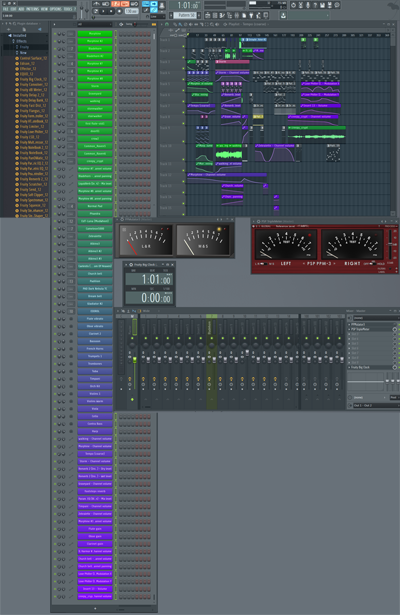Click the mixer Master track fader
This screenshot has height=615, width=400.
click(x=135, y=360)
